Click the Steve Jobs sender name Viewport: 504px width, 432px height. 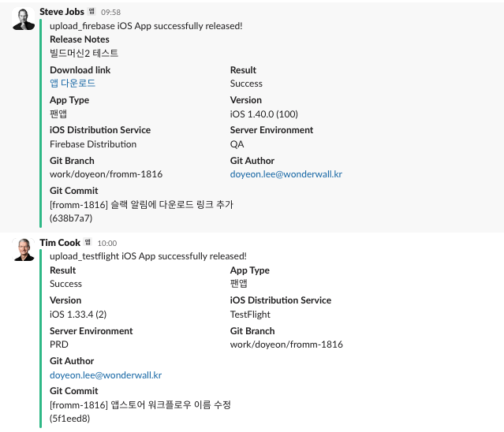62,12
